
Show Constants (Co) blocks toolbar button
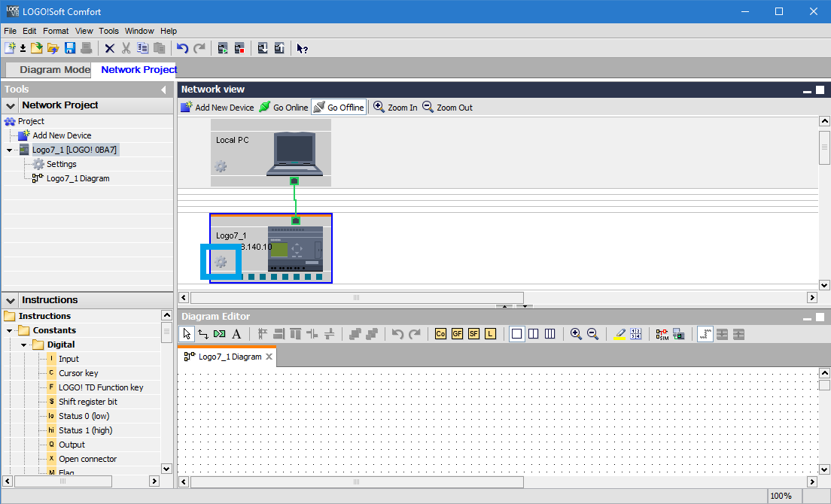point(440,334)
